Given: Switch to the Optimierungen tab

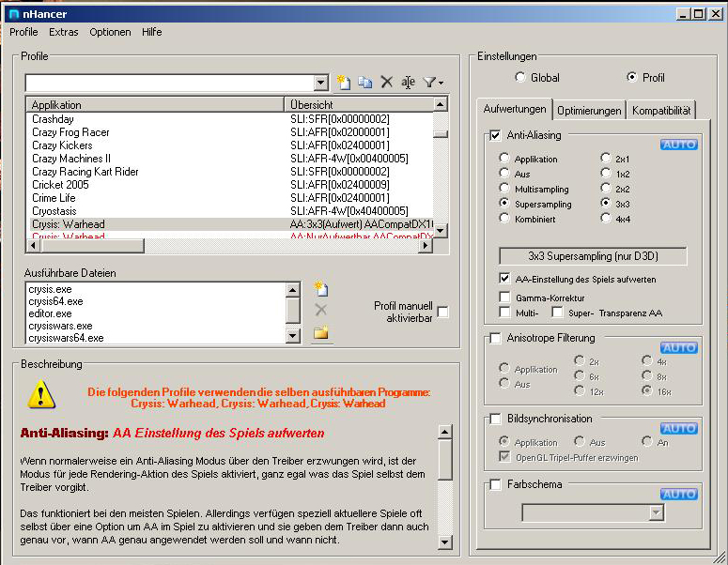Looking at the screenshot, I should 589,111.
